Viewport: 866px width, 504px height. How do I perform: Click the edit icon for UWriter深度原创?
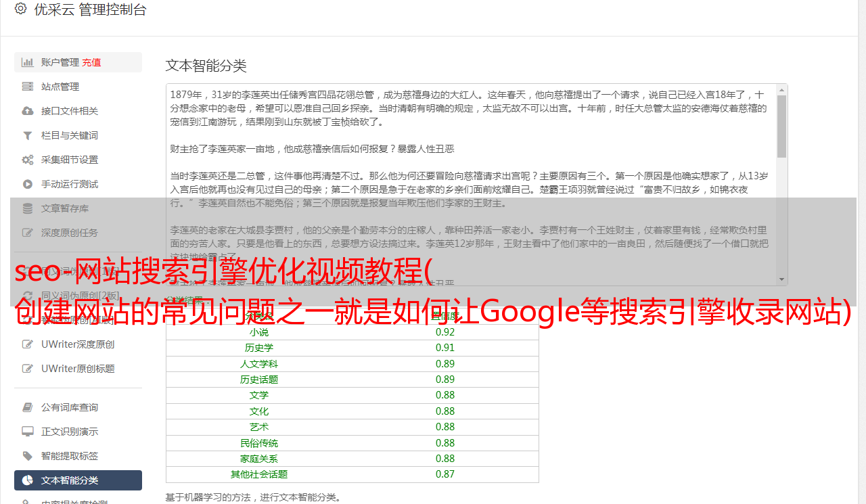click(28, 344)
